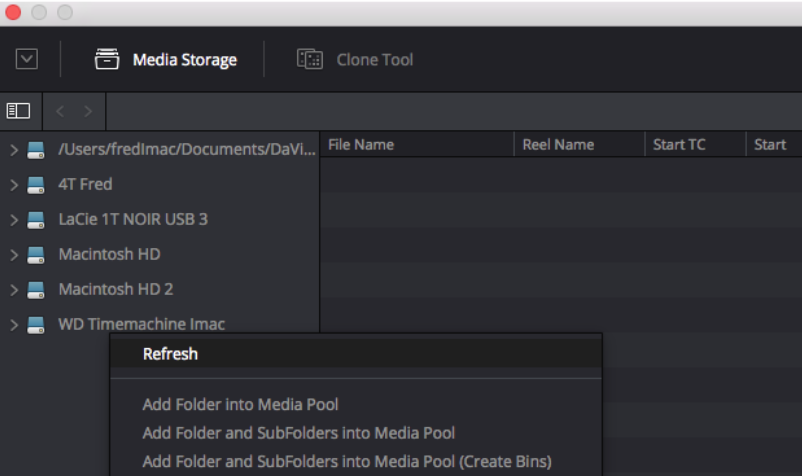The height and width of the screenshot is (476, 802).
Task: Select Add Folder and SubFolders (Create Bins)
Action: 347,461
